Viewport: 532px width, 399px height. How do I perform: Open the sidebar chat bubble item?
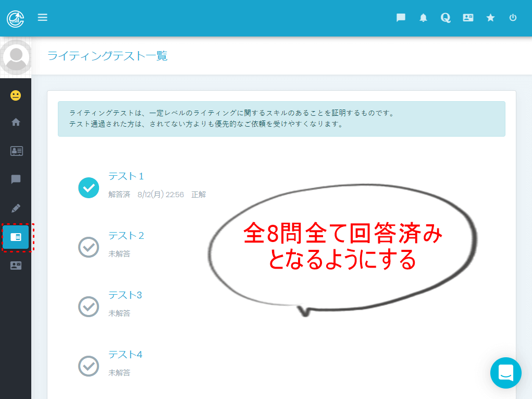click(16, 179)
